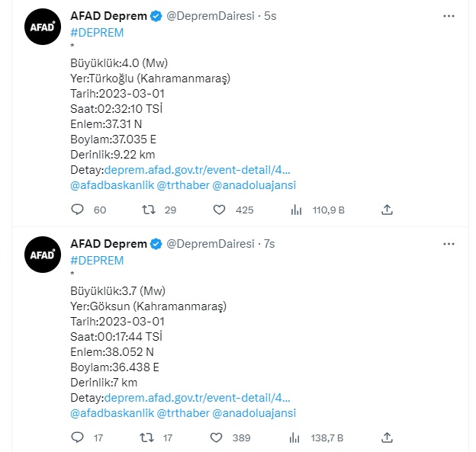Like the Türkoğlu earthquake tweet
Viewport: 476px width, 452px height.
pyautogui.click(x=218, y=210)
